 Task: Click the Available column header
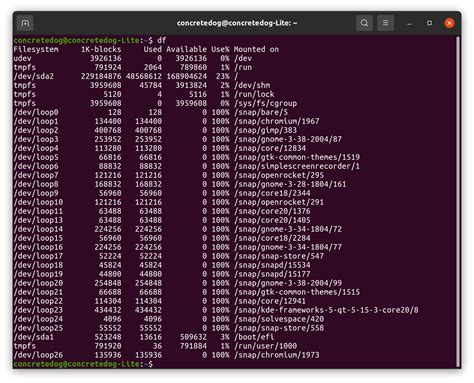click(186, 49)
